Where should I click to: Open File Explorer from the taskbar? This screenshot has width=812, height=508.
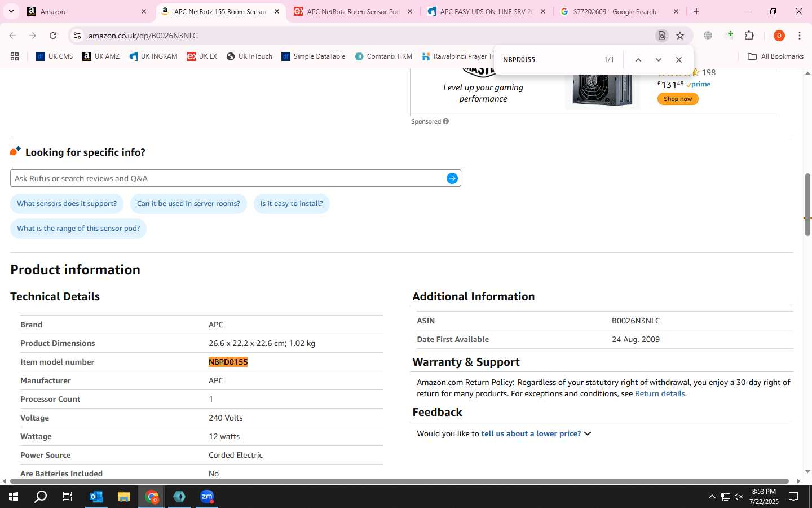click(123, 497)
